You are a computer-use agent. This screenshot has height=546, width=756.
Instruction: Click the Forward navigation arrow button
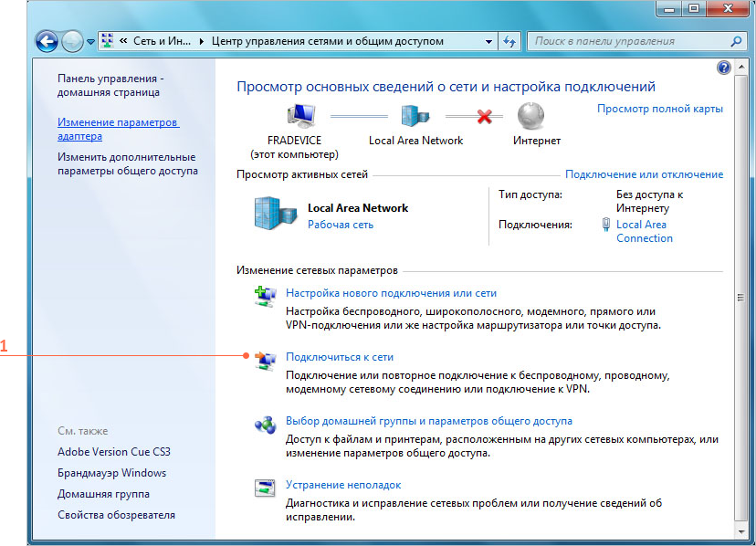[73, 41]
